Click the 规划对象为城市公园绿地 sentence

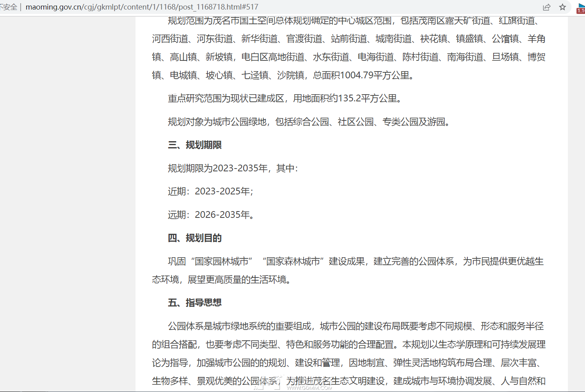coord(308,122)
